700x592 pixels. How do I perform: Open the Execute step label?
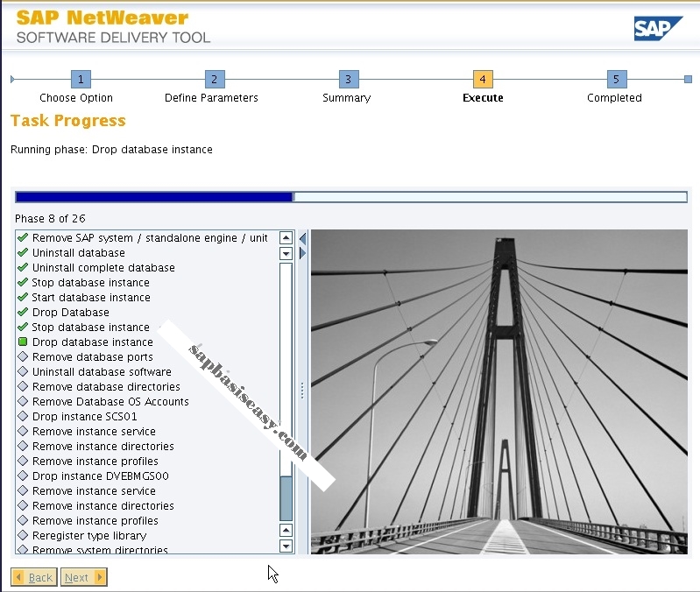pyautogui.click(x=483, y=98)
